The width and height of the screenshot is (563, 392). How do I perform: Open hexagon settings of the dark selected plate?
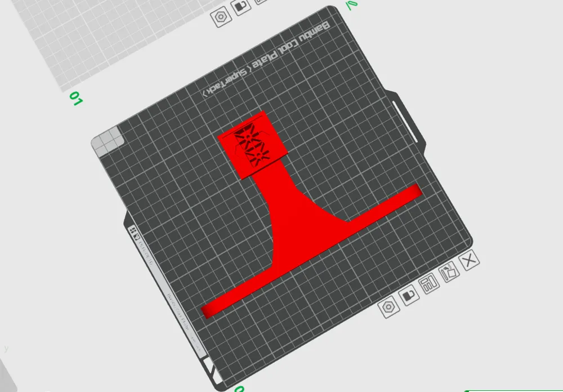(x=389, y=307)
